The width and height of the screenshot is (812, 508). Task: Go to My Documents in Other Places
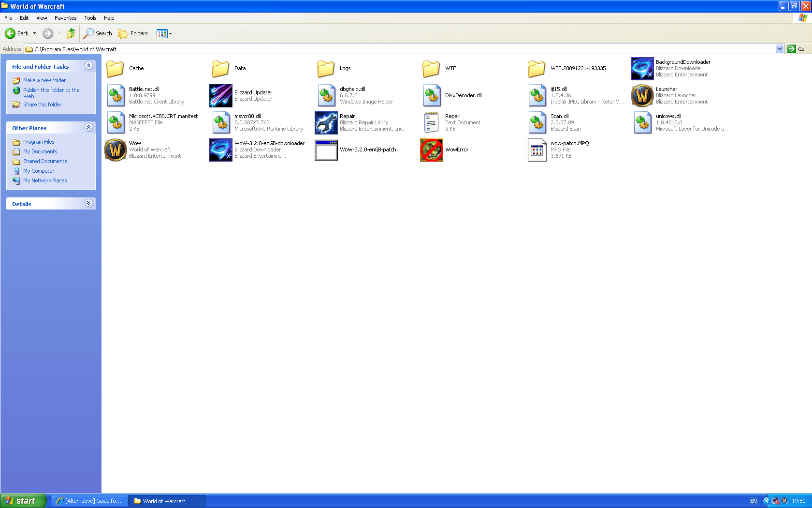[x=40, y=151]
